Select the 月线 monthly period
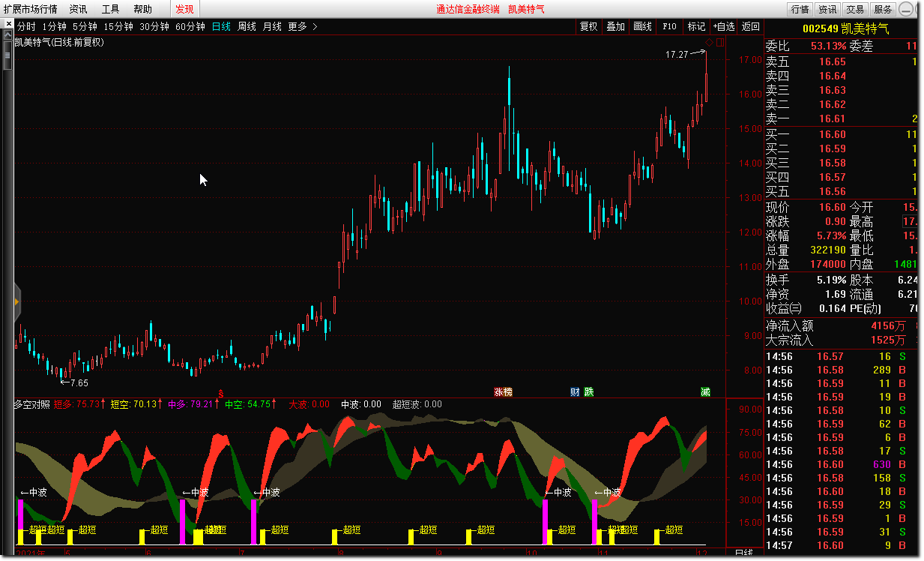Viewport: 924px width, 561px height. [x=272, y=26]
